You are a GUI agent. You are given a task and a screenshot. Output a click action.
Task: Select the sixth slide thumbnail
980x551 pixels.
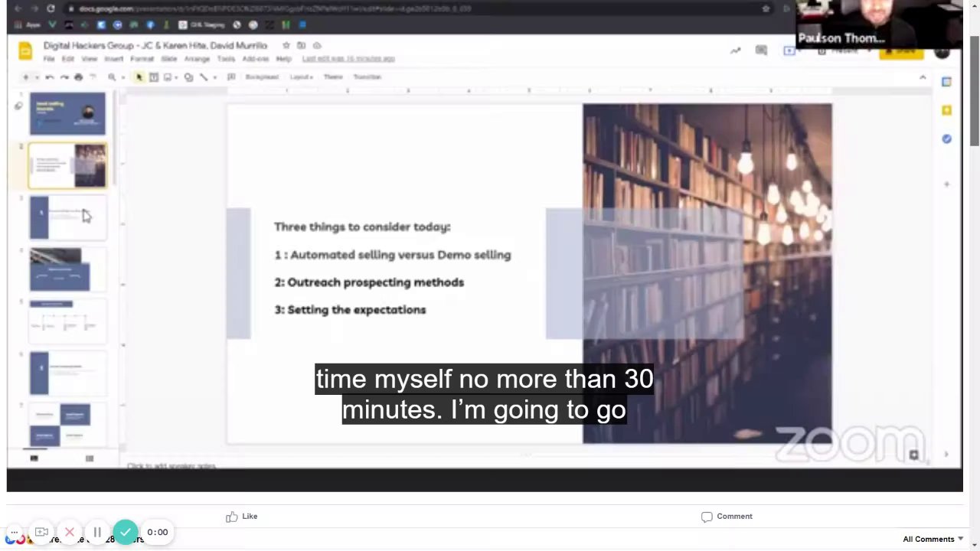coord(67,373)
